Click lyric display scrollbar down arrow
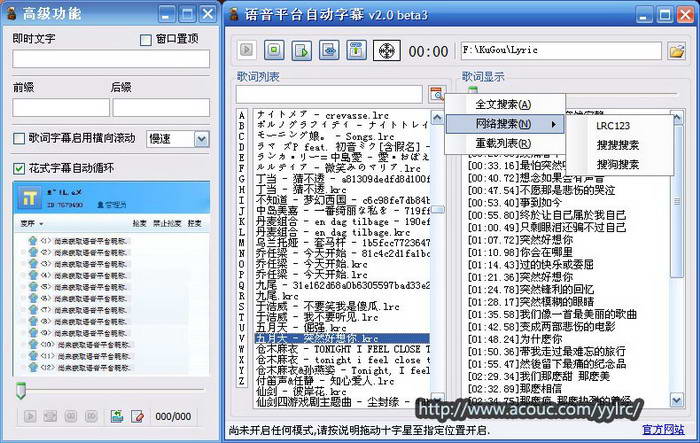The height and width of the screenshot is (443, 700). coord(677,400)
